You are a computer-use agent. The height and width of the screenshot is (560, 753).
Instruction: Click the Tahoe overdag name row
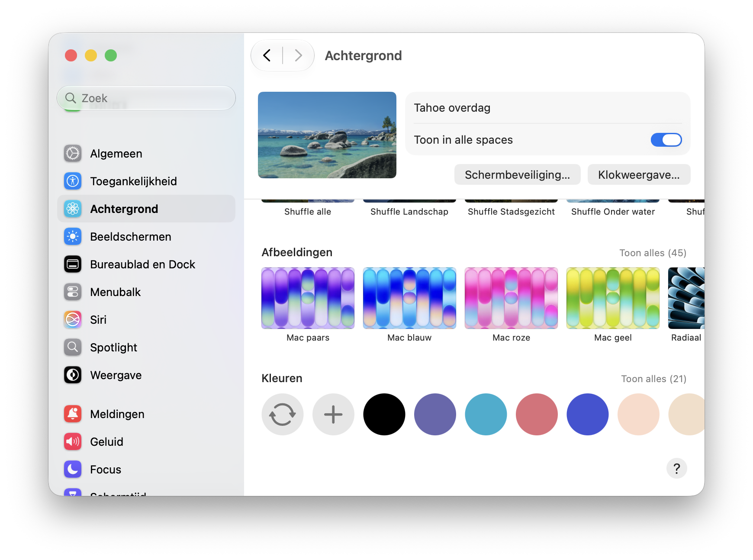click(x=548, y=108)
